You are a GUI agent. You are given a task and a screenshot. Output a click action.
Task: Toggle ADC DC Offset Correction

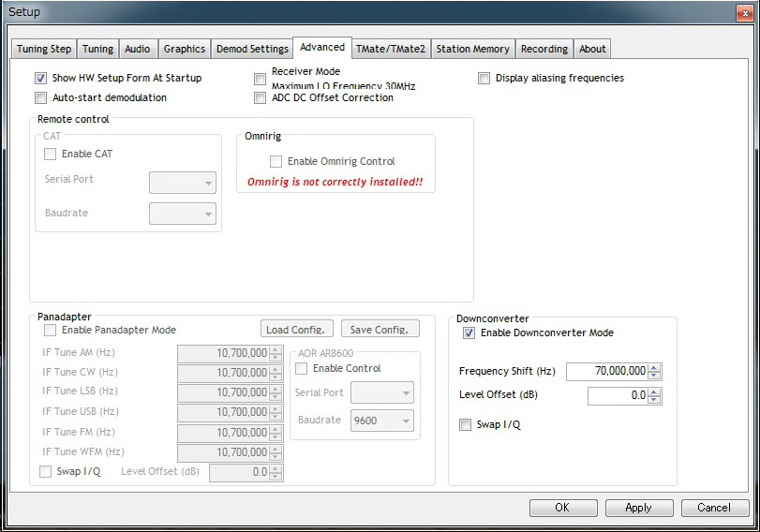coord(261,97)
